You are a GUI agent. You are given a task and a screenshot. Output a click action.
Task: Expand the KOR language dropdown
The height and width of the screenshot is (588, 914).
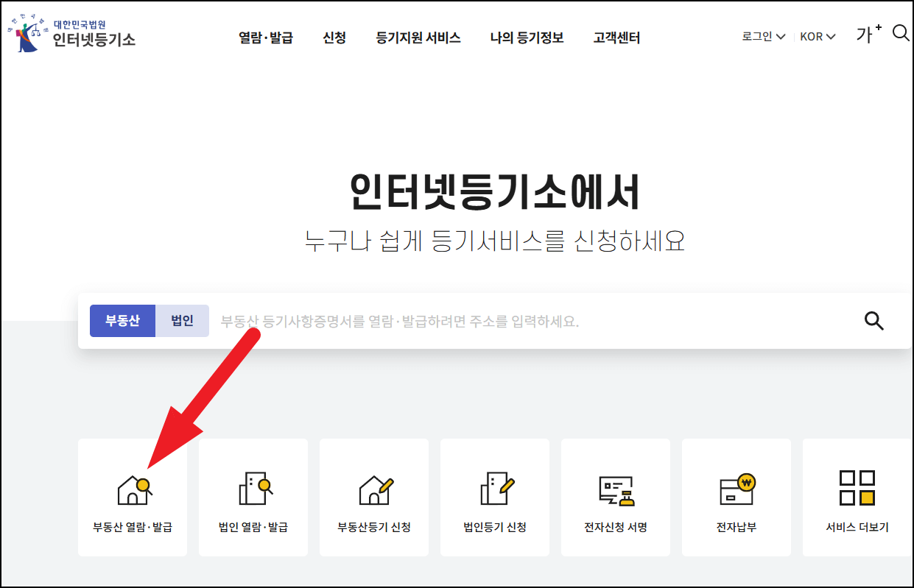tap(818, 36)
